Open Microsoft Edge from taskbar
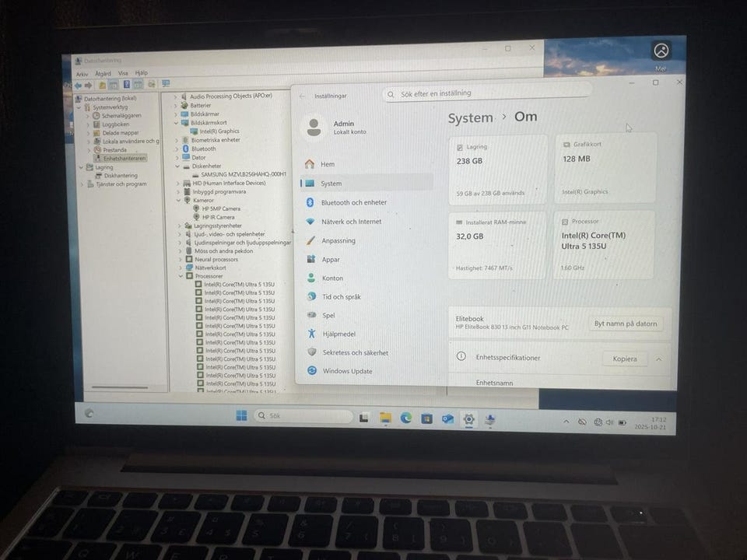The image size is (747, 560). point(406,418)
